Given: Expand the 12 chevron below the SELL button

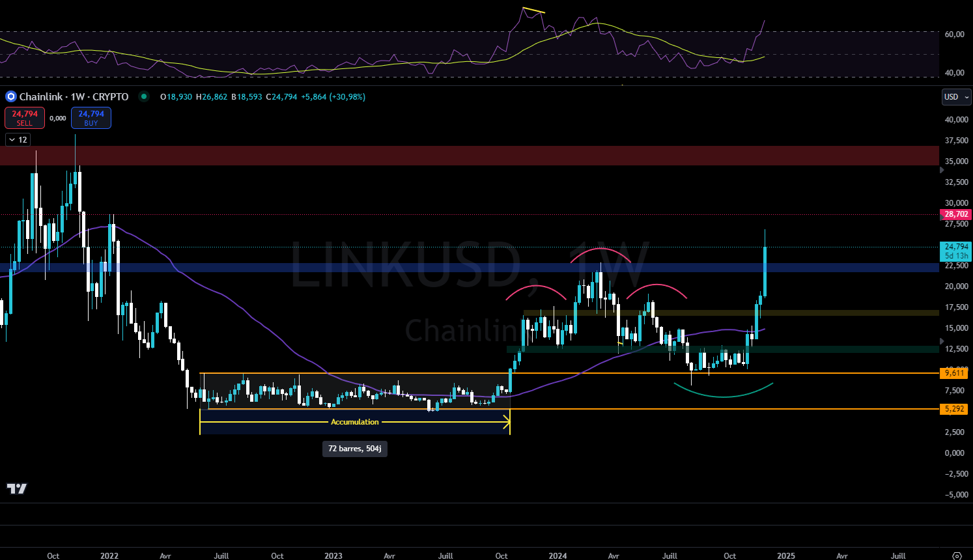Looking at the screenshot, I should (17, 139).
